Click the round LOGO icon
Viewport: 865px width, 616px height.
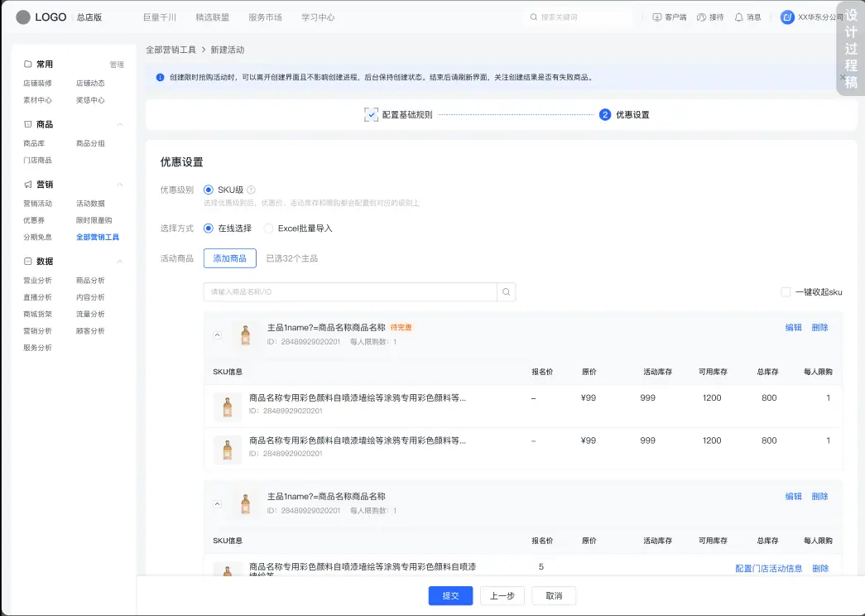click(x=23, y=17)
